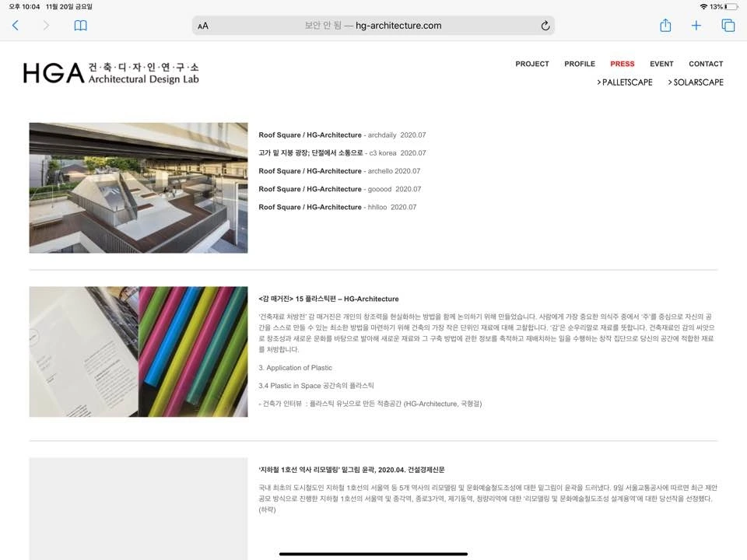Show all tabs overview icon
747x560 pixels.
coord(728,25)
